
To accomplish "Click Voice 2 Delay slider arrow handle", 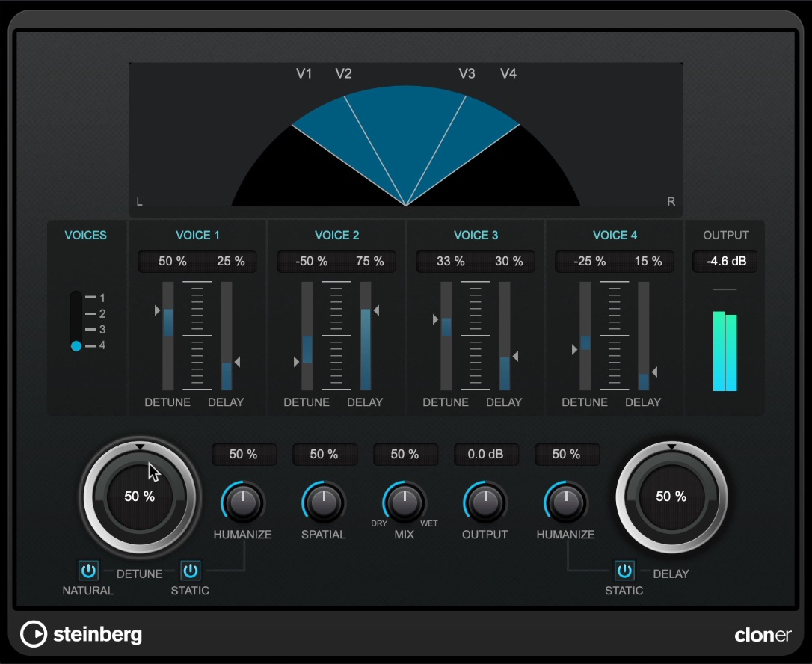I will [x=377, y=310].
